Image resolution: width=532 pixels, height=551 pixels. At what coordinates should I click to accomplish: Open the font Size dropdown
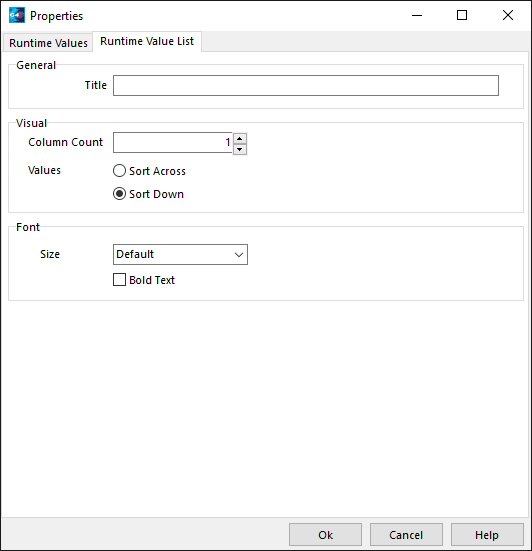(180, 254)
